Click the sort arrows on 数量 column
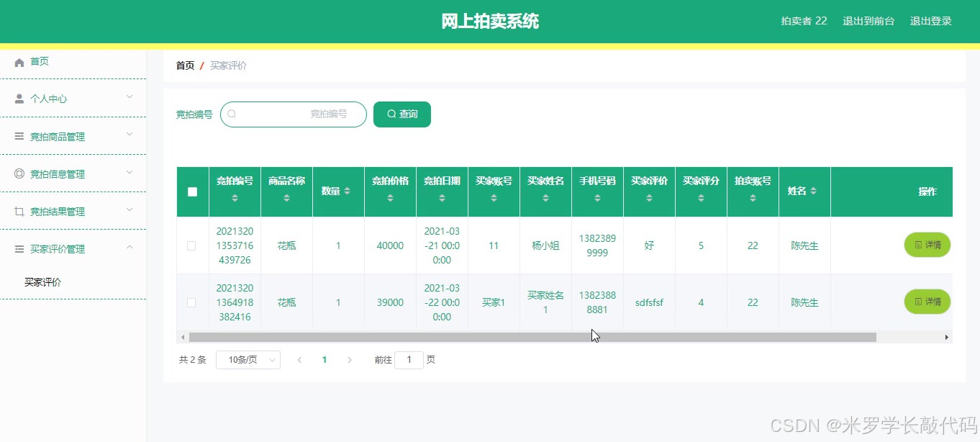The image size is (980, 442). pyautogui.click(x=348, y=191)
